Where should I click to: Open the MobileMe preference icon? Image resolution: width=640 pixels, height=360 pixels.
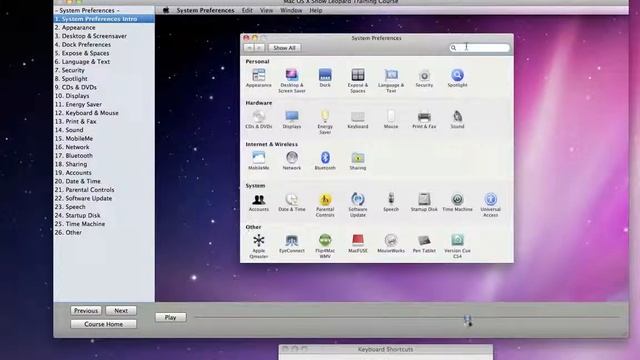click(259, 158)
